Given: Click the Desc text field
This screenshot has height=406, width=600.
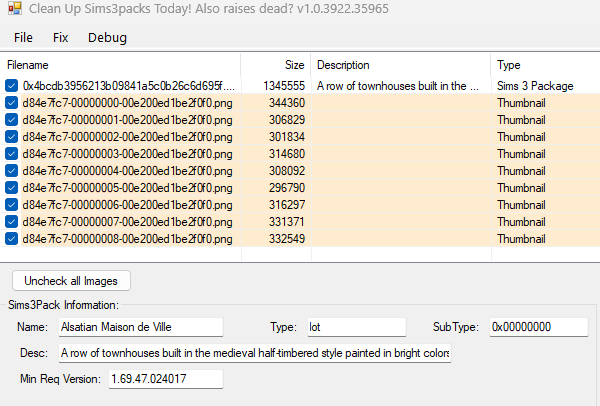Looking at the screenshot, I should tap(254, 353).
